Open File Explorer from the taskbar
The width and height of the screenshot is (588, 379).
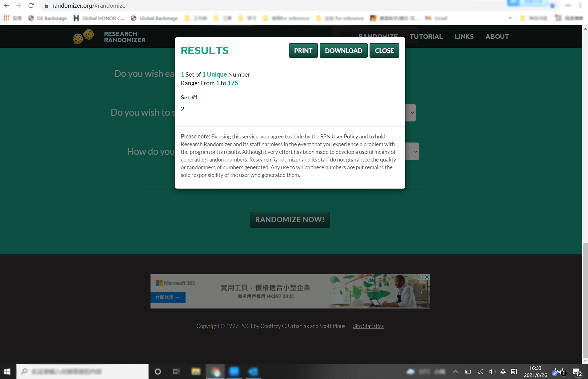pos(196,371)
